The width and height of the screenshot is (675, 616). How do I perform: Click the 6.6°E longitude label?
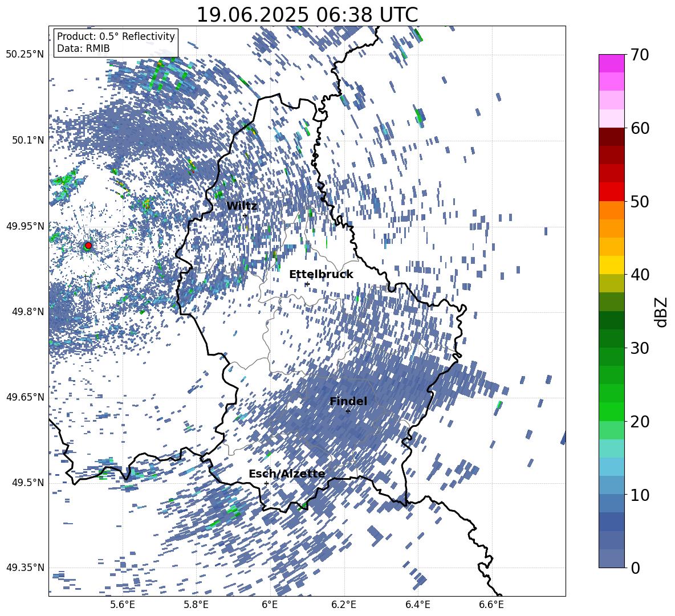point(491,605)
